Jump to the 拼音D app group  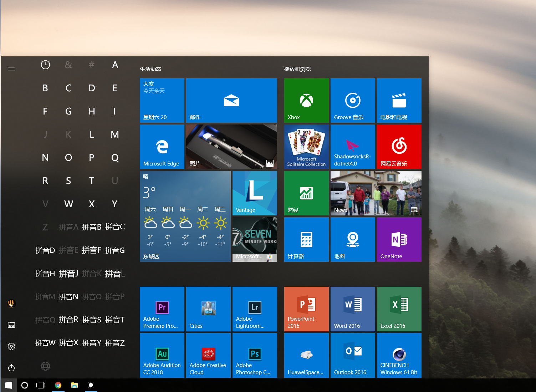coord(45,250)
